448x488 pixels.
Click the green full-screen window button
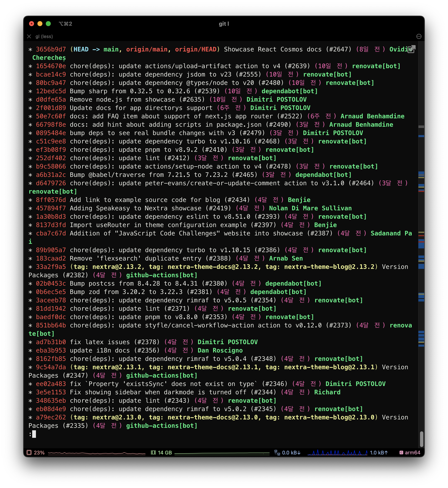[x=48, y=24]
